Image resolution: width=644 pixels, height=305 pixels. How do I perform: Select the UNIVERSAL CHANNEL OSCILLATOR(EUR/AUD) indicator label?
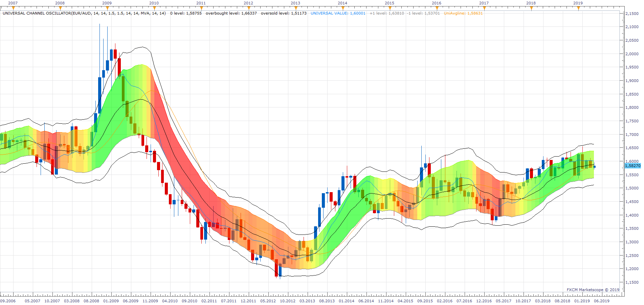point(84,13)
